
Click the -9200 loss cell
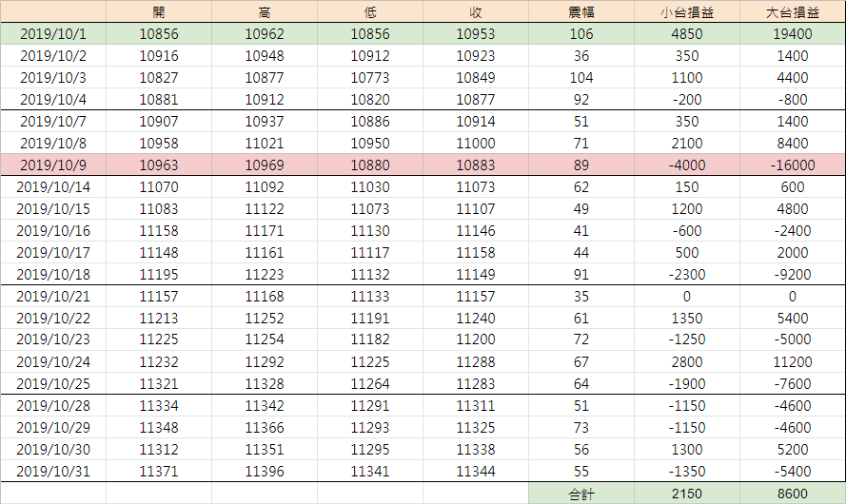(x=793, y=275)
